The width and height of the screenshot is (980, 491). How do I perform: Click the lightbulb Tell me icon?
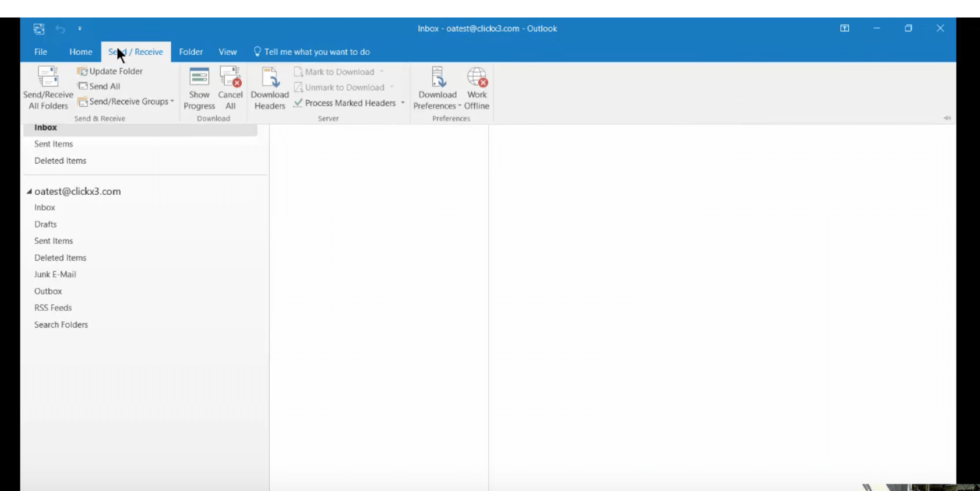tap(257, 51)
